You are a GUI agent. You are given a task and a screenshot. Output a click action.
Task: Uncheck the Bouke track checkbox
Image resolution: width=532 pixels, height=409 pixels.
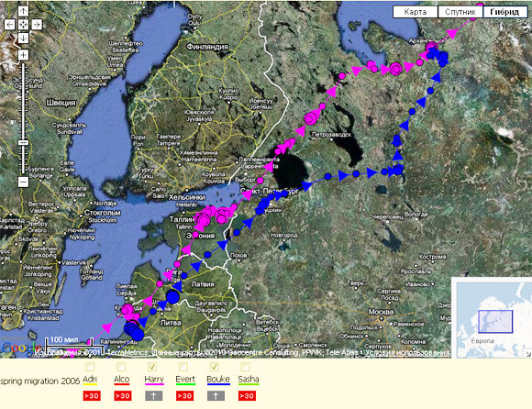215,367
